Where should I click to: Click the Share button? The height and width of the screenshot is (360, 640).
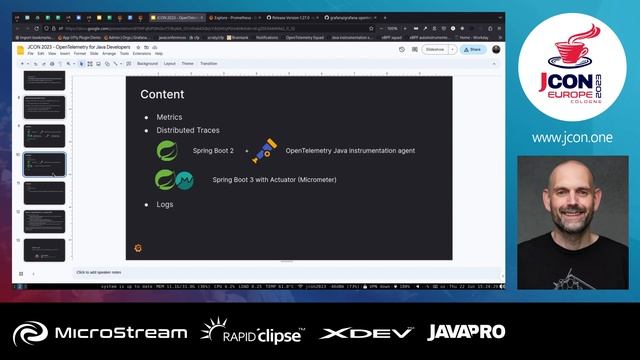point(473,49)
